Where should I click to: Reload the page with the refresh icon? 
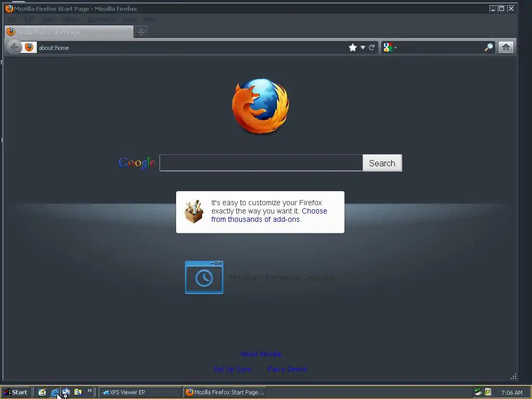[372, 47]
